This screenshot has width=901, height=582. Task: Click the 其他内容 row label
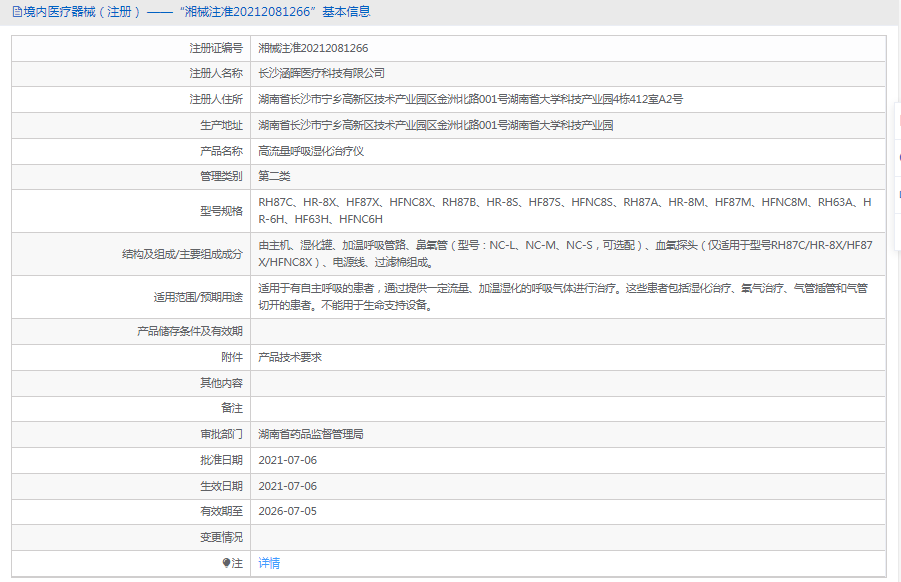point(221,383)
